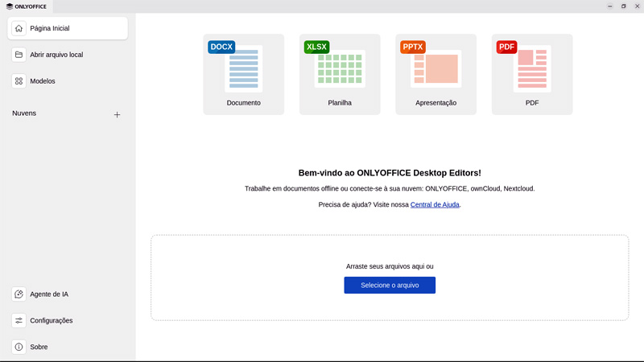644x362 pixels.
Task: Close the ONLYOFFICE window
Action: (637, 6)
